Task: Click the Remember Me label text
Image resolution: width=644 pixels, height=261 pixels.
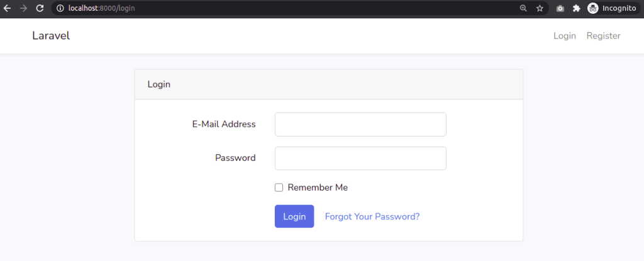Action: pos(318,187)
